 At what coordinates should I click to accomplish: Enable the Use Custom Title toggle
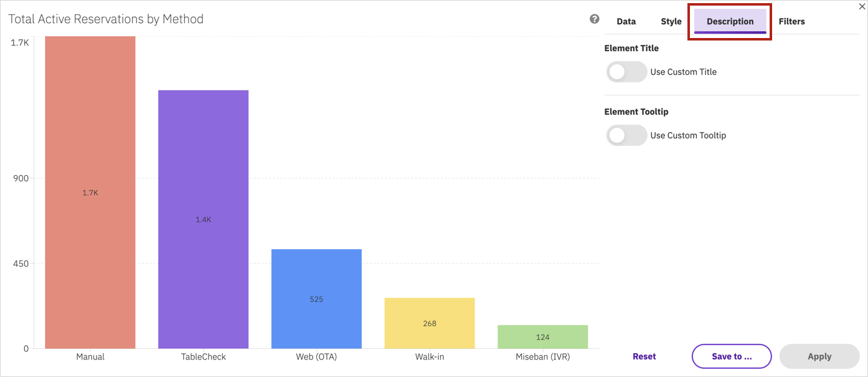coord(626,72)
